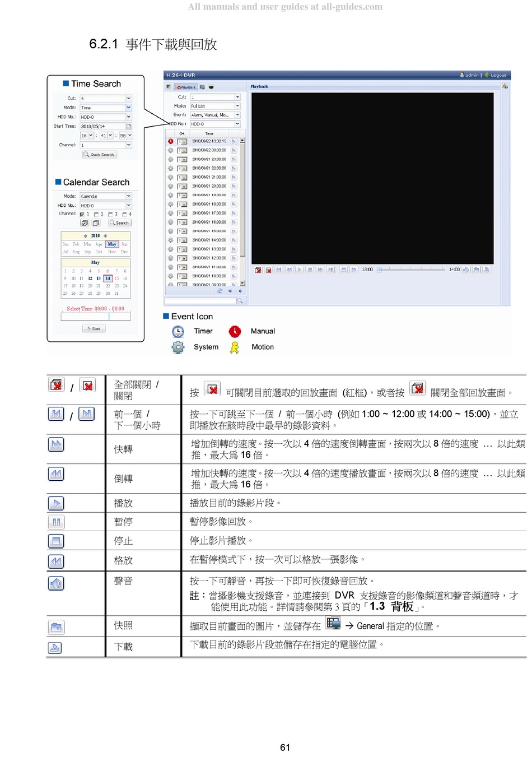532x766 pixels.
Task: Click the refresh icon below the event list
Action: [x=220, y=291]
